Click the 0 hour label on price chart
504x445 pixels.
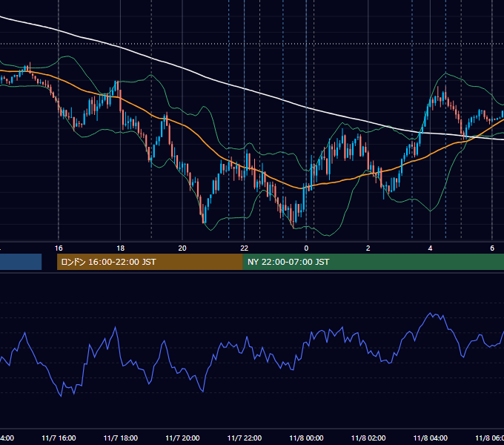pos(306,248)
